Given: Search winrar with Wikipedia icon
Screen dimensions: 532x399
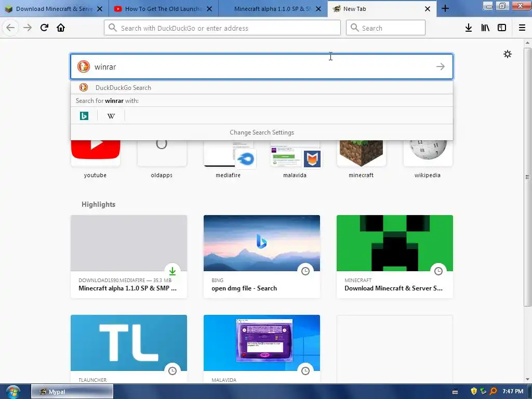Looking at the screenshot, I should pyautogui.click(x=111, y=116).
